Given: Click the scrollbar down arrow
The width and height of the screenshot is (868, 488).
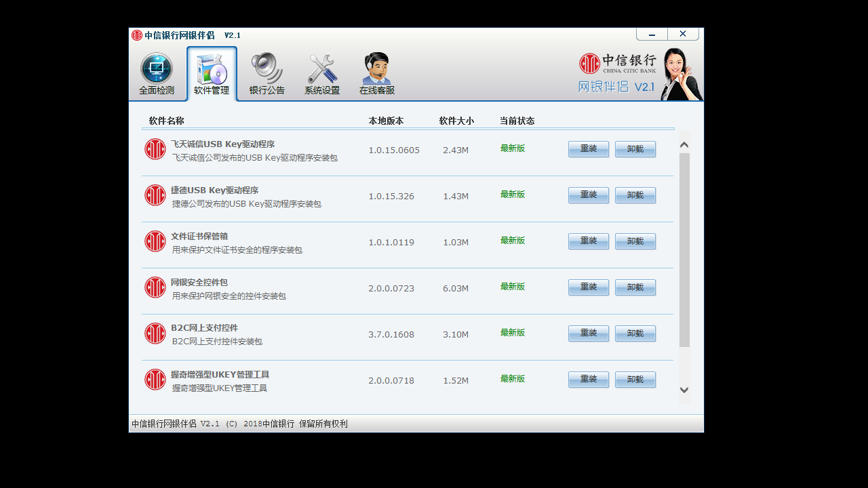Looking at the screenshot, I should pyautogui.click(x=684, y=390).
